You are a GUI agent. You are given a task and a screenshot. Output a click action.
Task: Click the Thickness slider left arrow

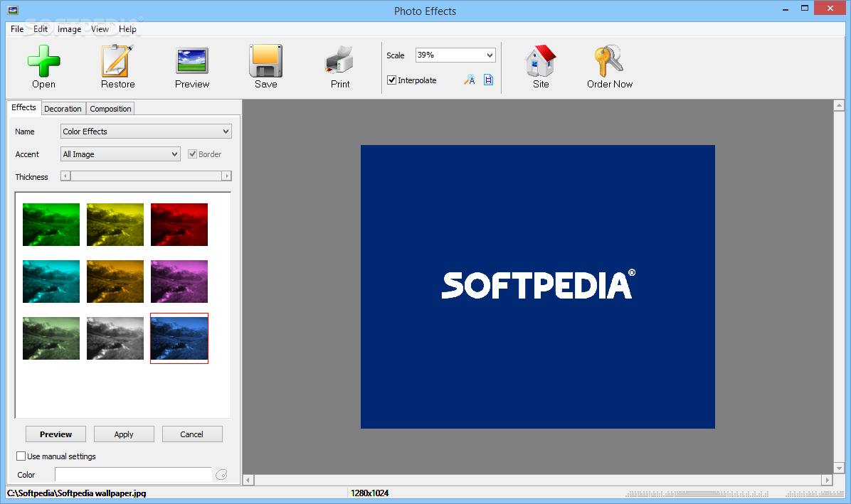65,176
